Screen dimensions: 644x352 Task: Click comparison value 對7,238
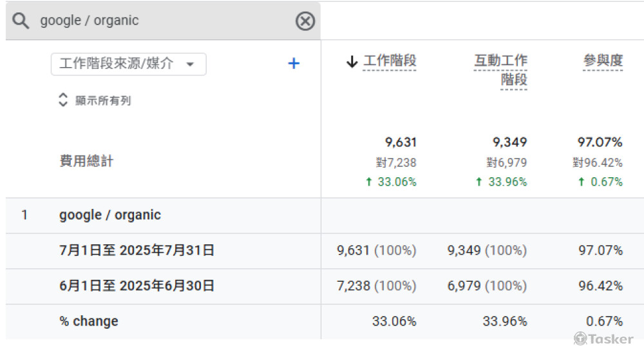[396, 162]
